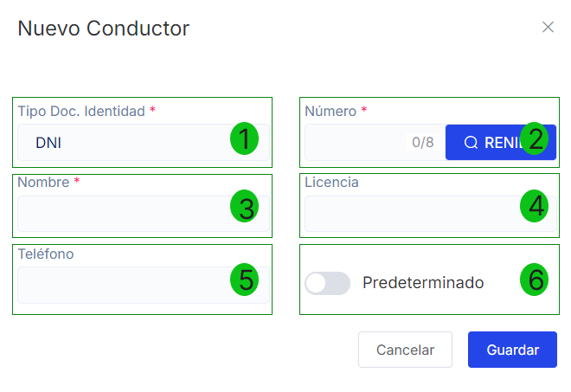571x392 pixels.
Task: Select the Licencia input box
Action: pos(407,214)
